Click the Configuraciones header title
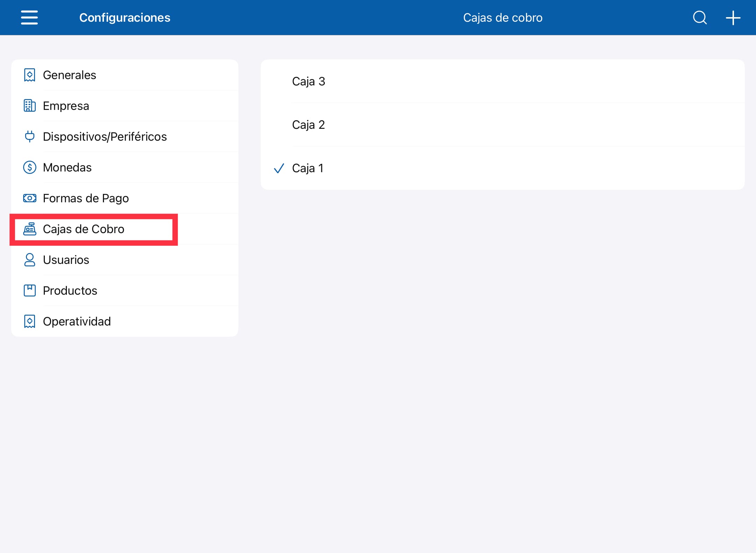The width and height of the screenshot is (756, 553). coord(125,17)
